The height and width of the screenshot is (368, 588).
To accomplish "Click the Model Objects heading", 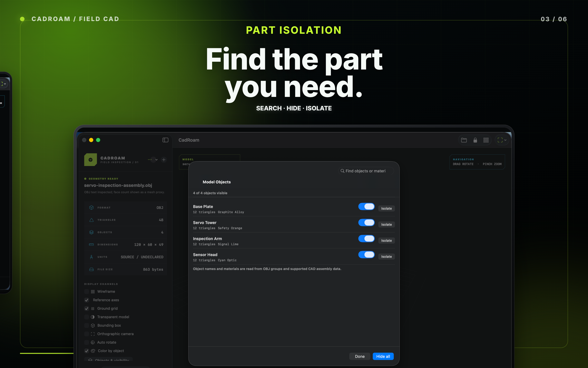I will [217, 182].
